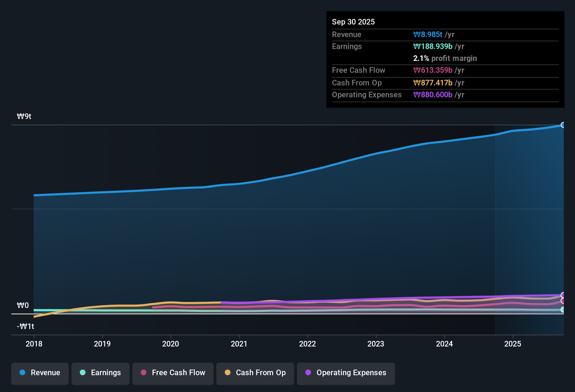Select the Cash From Op legend pill
Viewport: 575px width, 392px height.
(255, 373)
